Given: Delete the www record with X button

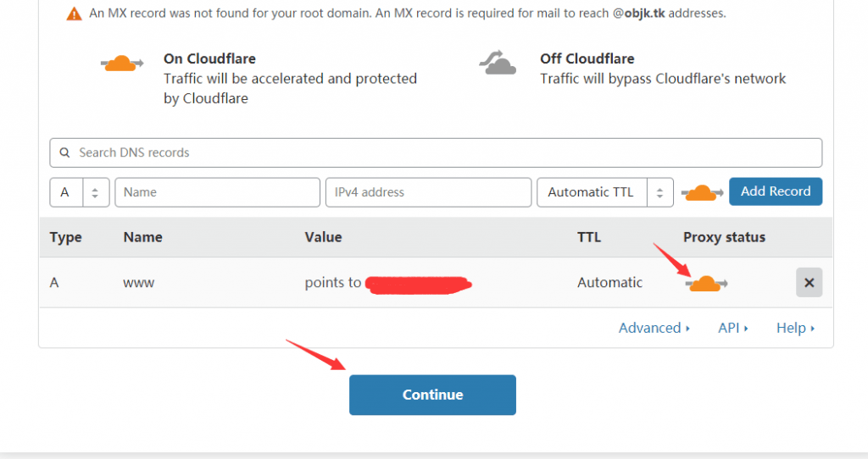Looking at the screenshot, I should (809, 283).
